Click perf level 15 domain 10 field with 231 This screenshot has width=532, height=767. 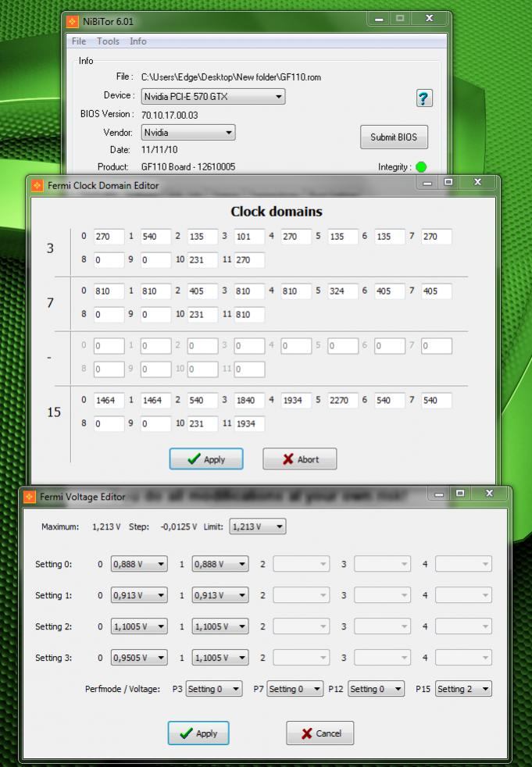tap(202, 424)
